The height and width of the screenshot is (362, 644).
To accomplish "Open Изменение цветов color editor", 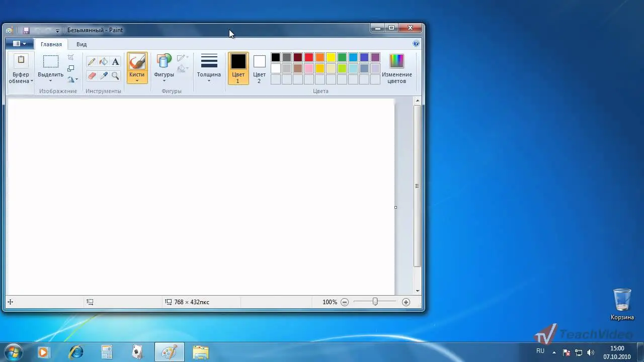I will click(x=397, y=69).
